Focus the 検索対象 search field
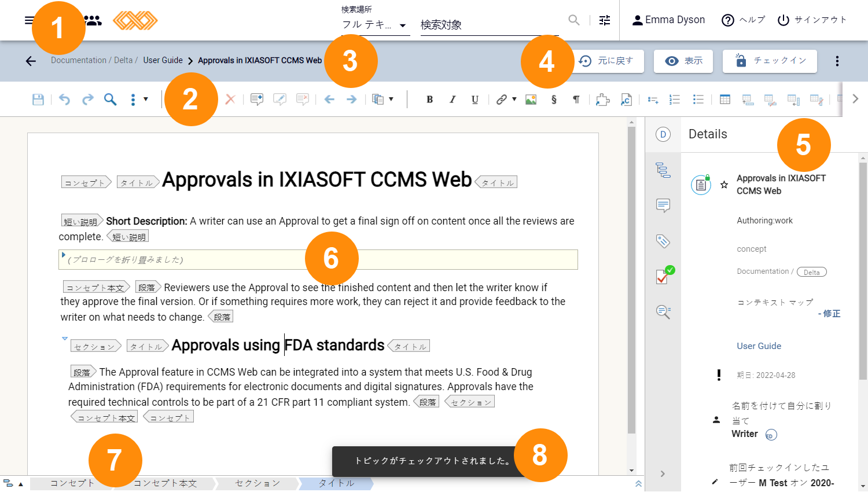 490,25
